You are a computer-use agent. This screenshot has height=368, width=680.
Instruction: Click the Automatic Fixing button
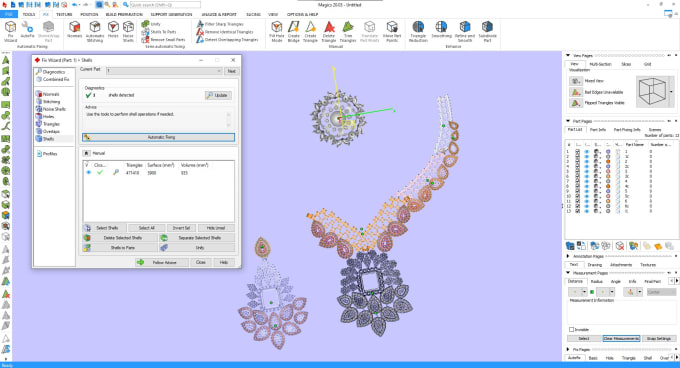click(158, 137)
